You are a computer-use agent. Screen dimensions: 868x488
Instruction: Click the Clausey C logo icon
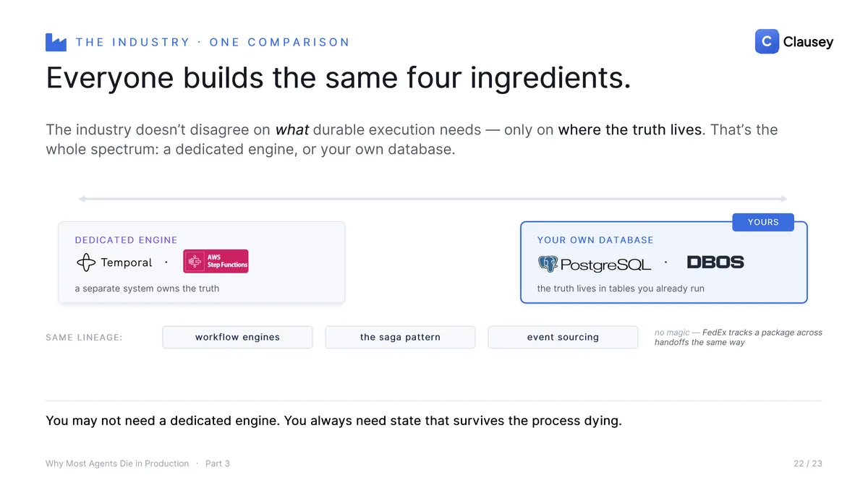coord(767,41)
